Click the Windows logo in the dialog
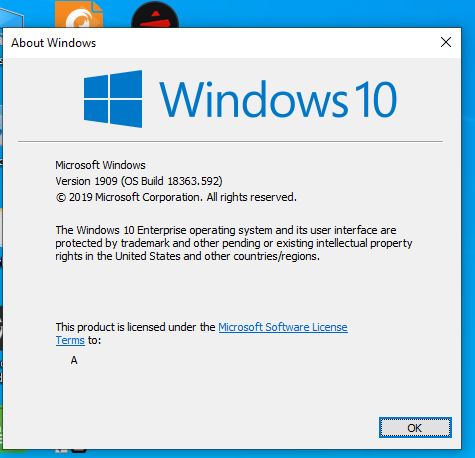Image resolution: width=475 pixels, height=458 pixels. point(113,99)
